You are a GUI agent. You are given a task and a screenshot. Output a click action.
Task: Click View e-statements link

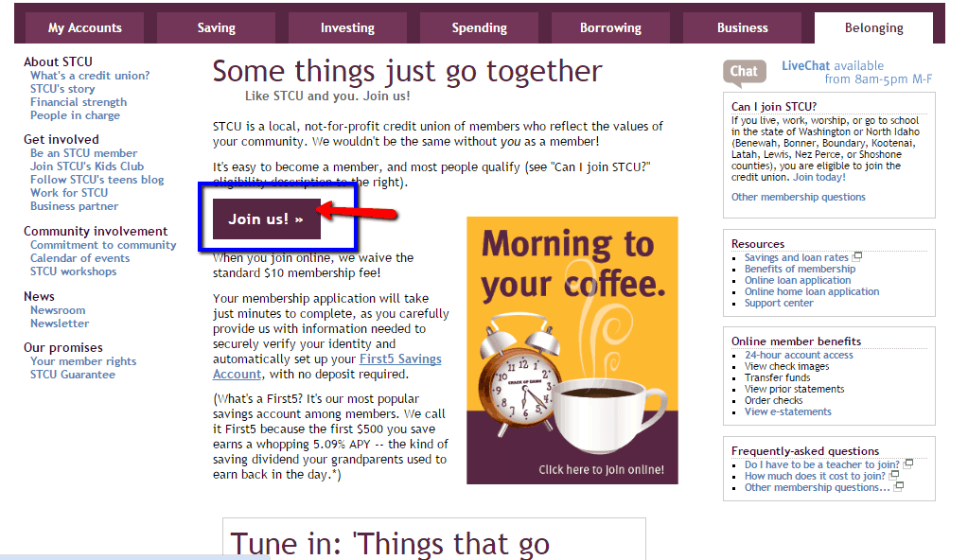(787, 411)
